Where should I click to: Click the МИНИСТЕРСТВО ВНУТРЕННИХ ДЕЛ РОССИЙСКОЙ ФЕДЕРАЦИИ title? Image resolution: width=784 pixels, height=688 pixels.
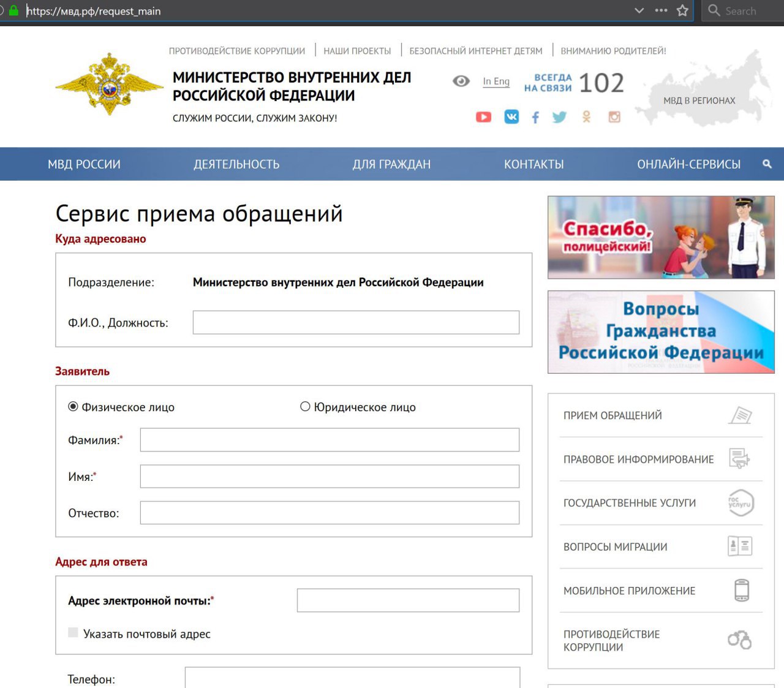pyautogui.click(x=292, y=86)
